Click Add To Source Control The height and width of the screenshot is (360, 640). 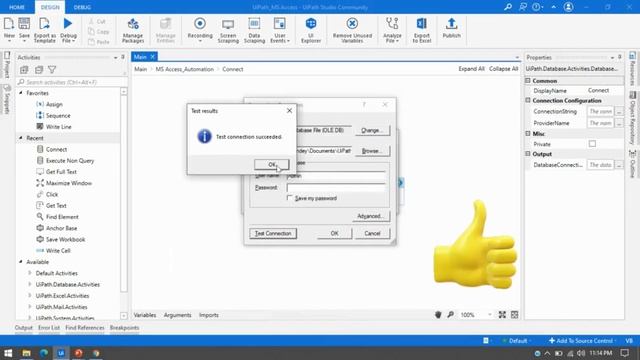pyautogui.click(x=581, y=341)
